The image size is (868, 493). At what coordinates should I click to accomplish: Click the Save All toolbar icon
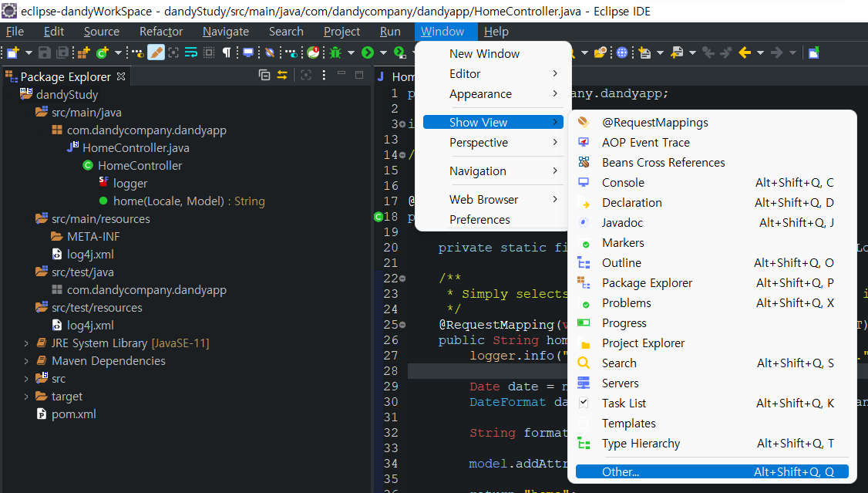(x=62, y=52)
